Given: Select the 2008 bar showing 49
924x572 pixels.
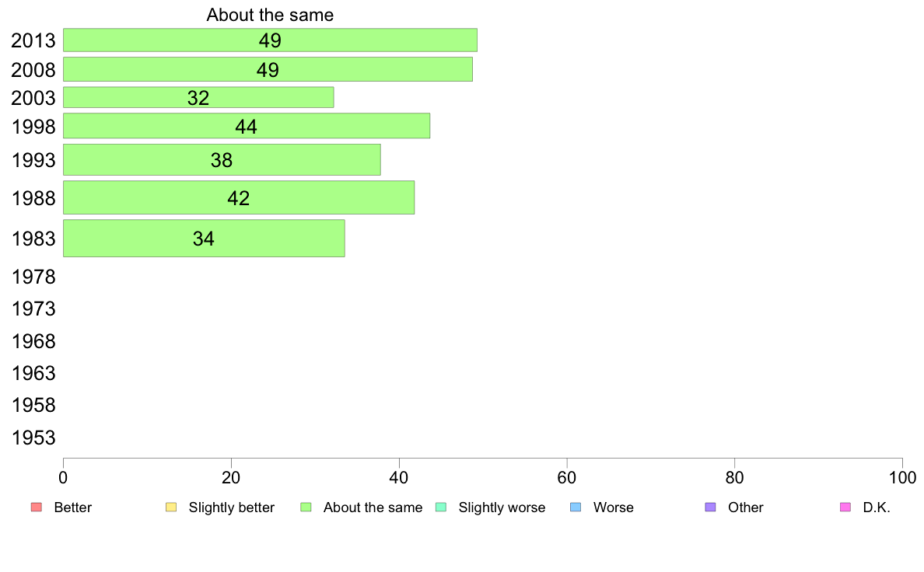Looking at the screenshot, I should click(268, 69).
